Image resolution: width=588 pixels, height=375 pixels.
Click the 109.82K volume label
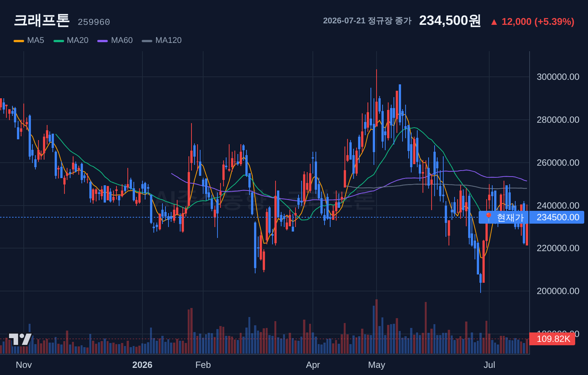click(552, 339)
